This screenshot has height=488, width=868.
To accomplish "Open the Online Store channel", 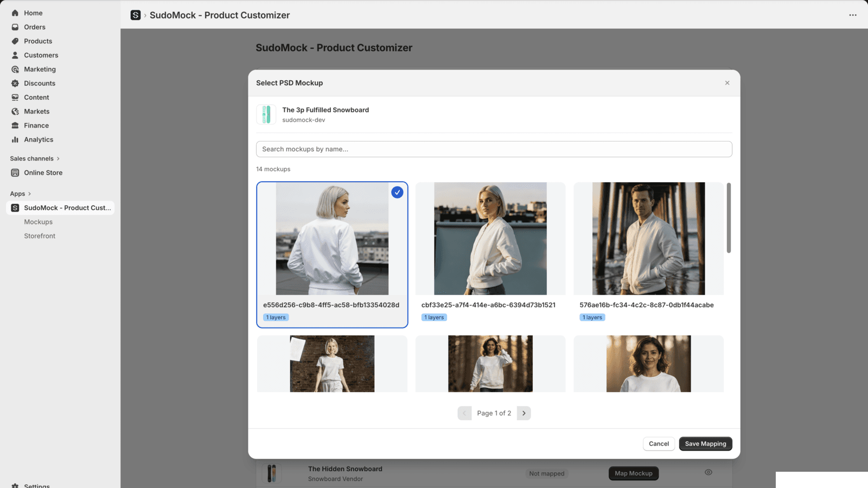I will click(43, 172).
